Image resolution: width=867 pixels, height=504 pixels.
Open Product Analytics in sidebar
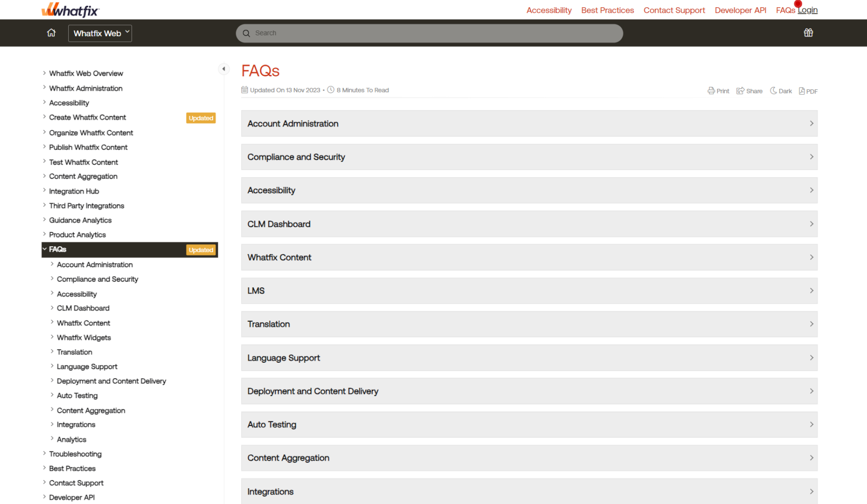pyautogui.click(x=78, y=235)
